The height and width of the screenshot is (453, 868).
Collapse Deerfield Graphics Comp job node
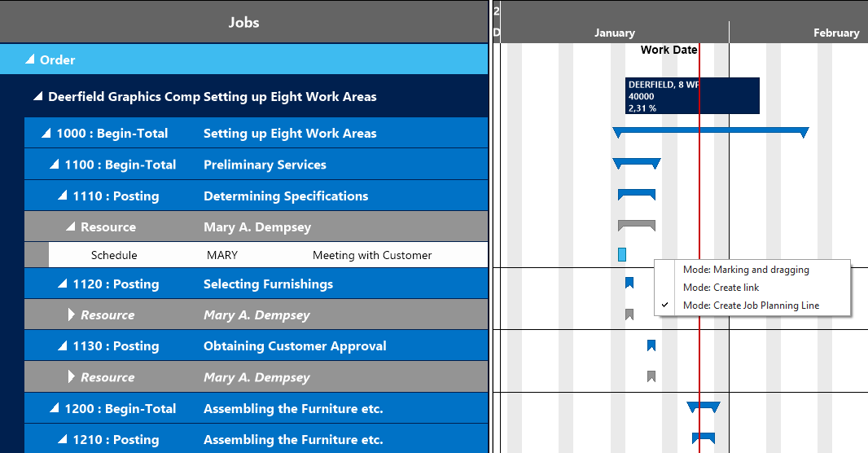pyautogui.click(x=37, y=97)
